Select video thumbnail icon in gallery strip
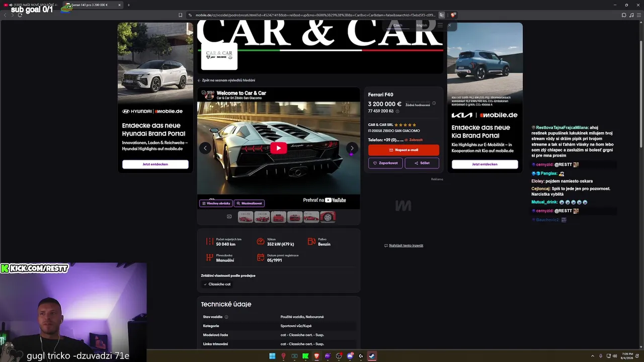The image size is (644, 362). 229,217
